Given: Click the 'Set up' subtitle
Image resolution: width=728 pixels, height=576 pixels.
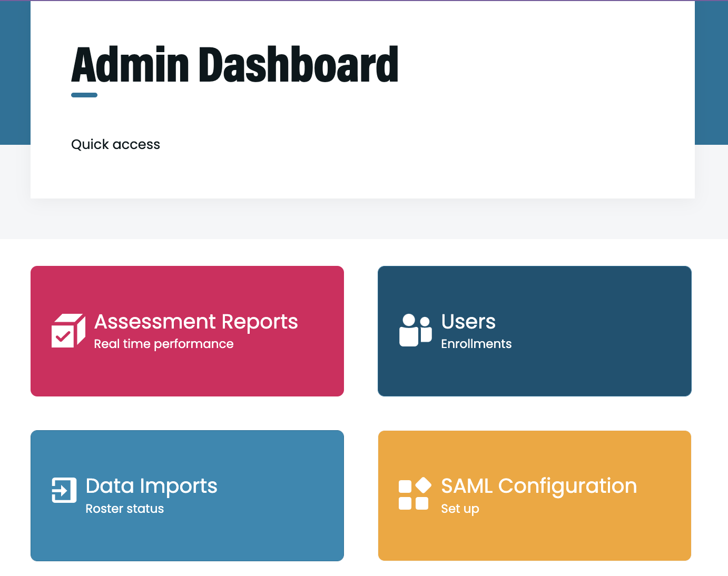Looking at the screenshot, I should coord(460,509).
